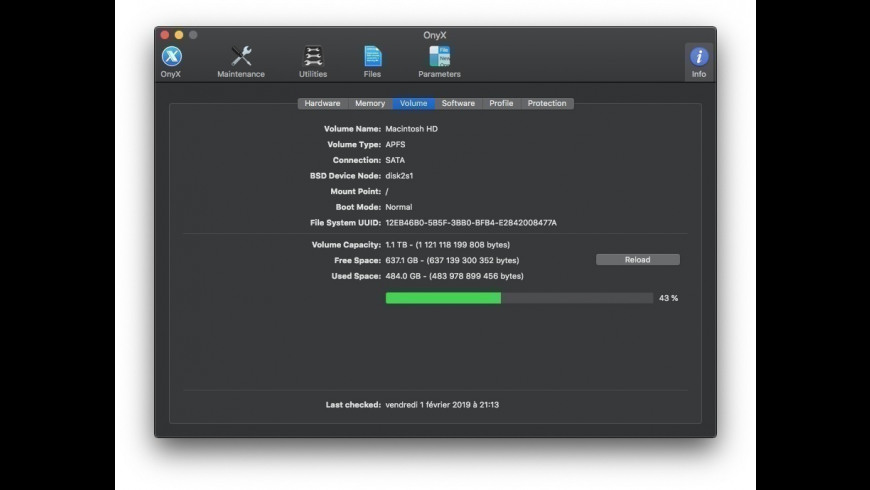Switch to the Memory tab
870x490 pixels.
point(369,103)
